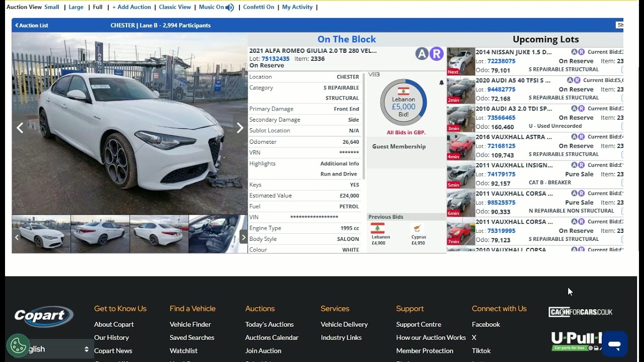Open the CashForCars.co.uk logo
Viewport: 644px width, 362px height.
581,312
